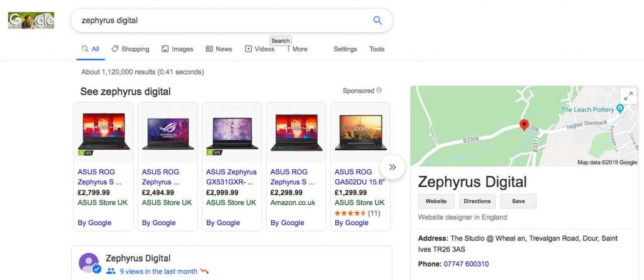
Task: Show next sponsored products with double-arrow button
Action: 392,167
